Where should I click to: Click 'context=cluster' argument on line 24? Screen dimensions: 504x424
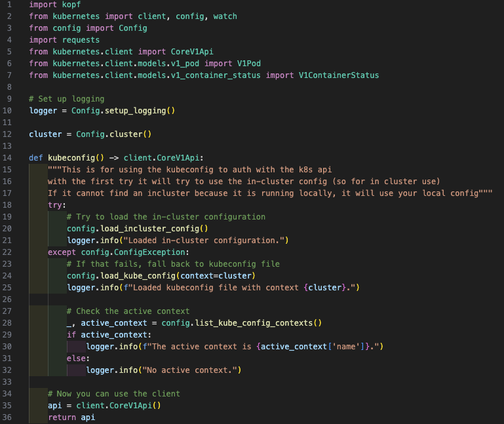[216, 276]
